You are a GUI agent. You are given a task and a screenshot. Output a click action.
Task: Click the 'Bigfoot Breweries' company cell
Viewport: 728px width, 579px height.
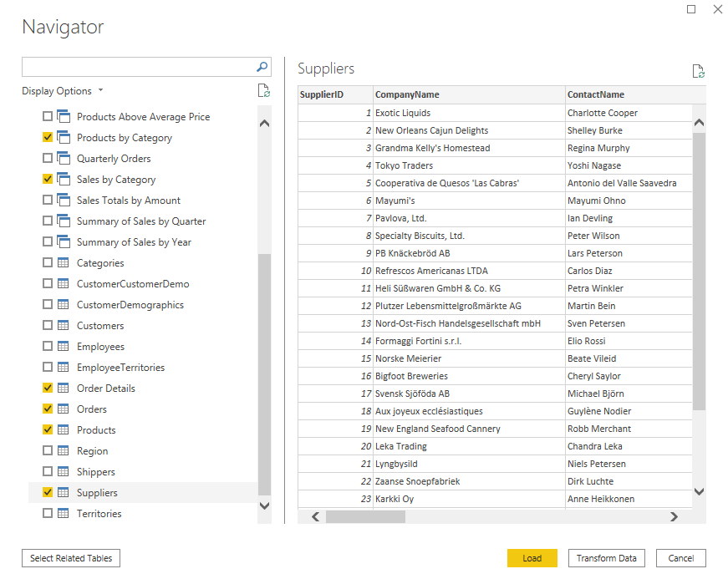(x=470, y=376)
